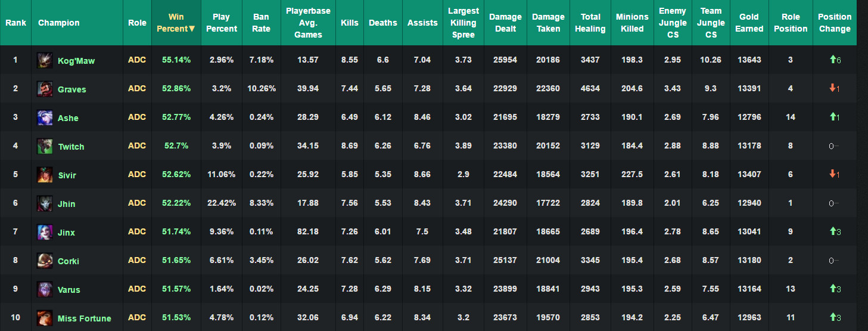Open Sivir champion name link
This screenshot has width=868, height=331.
pos(67,175)
